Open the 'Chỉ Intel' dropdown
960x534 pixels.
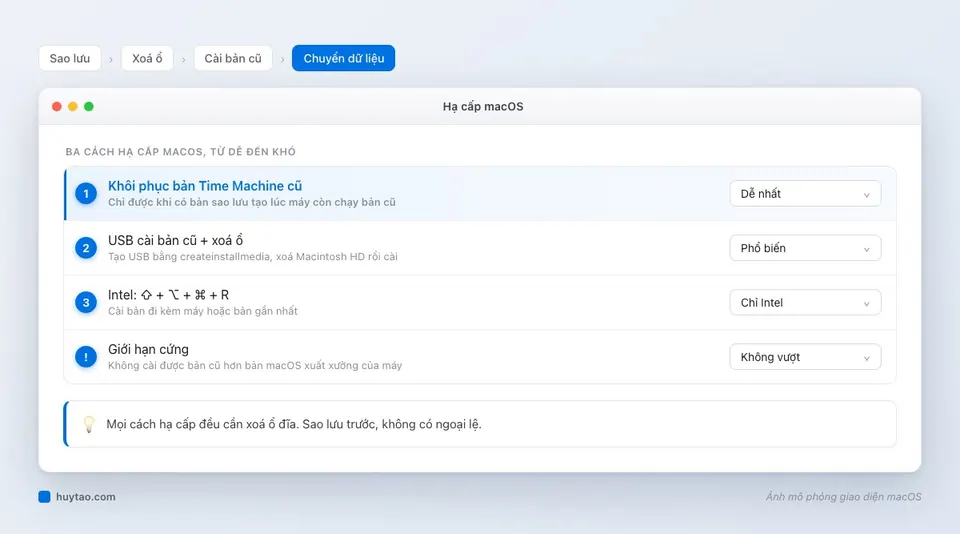click(x=805, y=303)
